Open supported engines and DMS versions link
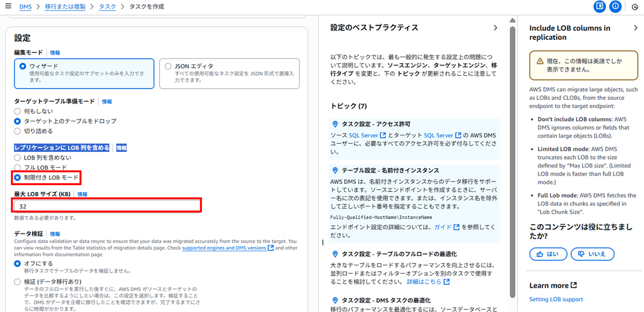The image size is (644, 312). click(224, 248)
